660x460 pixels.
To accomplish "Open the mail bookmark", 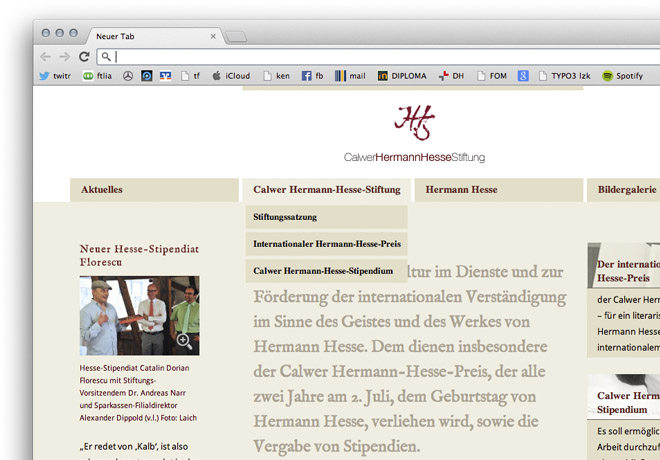I will point(350,76).
